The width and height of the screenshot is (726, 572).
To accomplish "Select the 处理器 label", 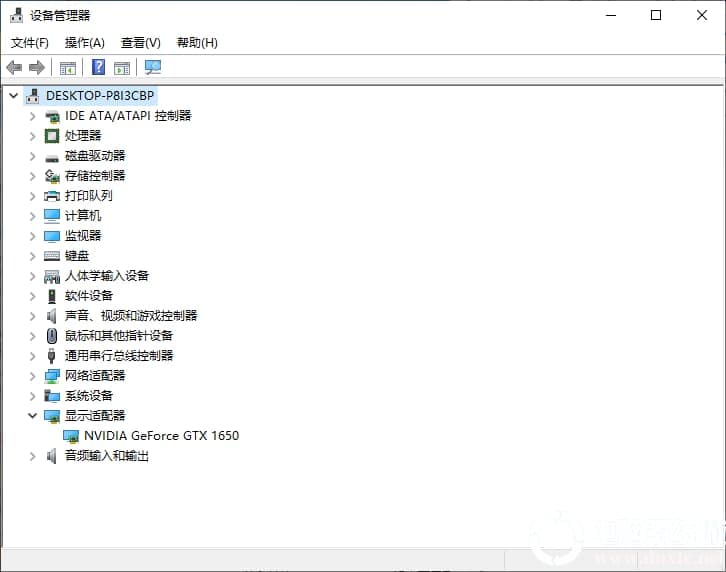I will pos(83,136).
